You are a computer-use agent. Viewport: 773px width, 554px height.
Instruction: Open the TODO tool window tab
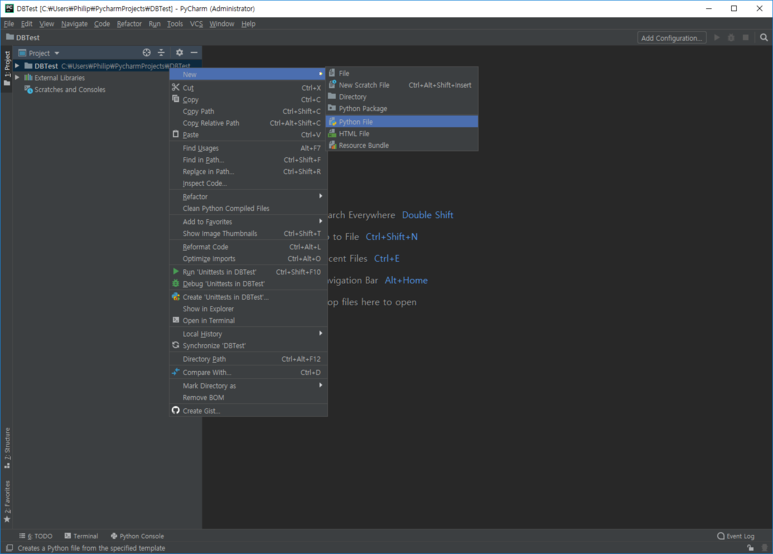click(x=35, y=536)
